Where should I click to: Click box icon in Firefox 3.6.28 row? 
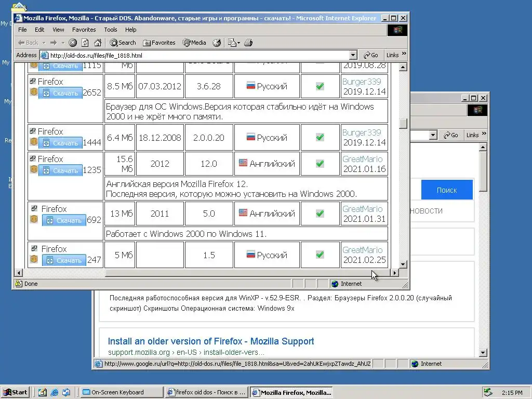pyautogui.click(x=34, y=91)
